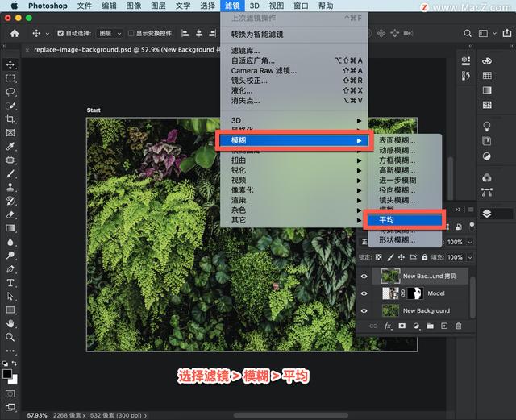Select the Frame tool
Viewport: 516px width, 420px height.
point(10,133)
